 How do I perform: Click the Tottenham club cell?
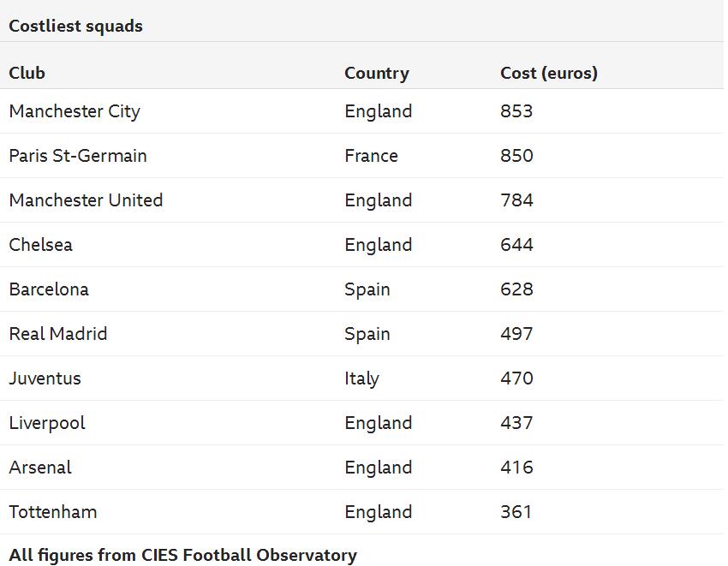pos(53,512)
